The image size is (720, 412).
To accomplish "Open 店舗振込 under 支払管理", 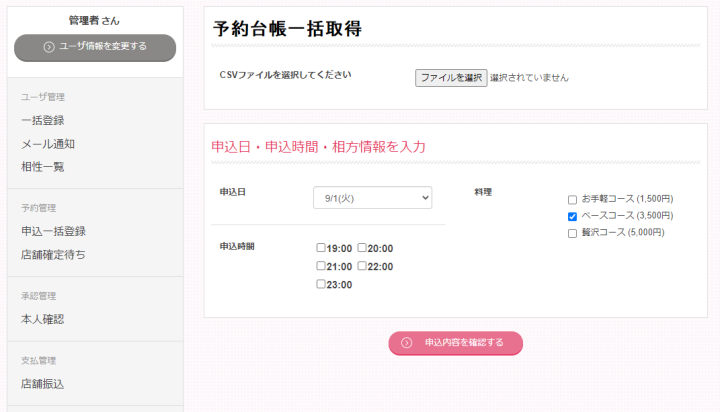I will click(x=43, y=383).
